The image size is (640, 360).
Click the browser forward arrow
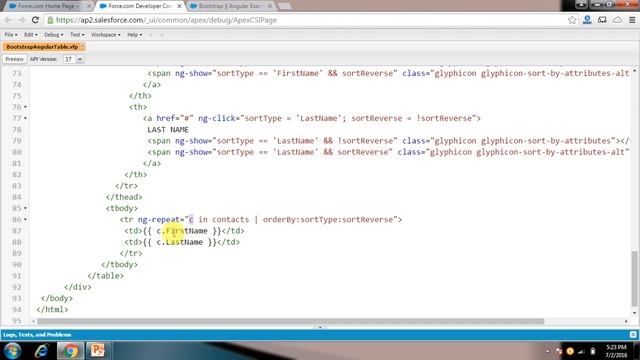22,20
